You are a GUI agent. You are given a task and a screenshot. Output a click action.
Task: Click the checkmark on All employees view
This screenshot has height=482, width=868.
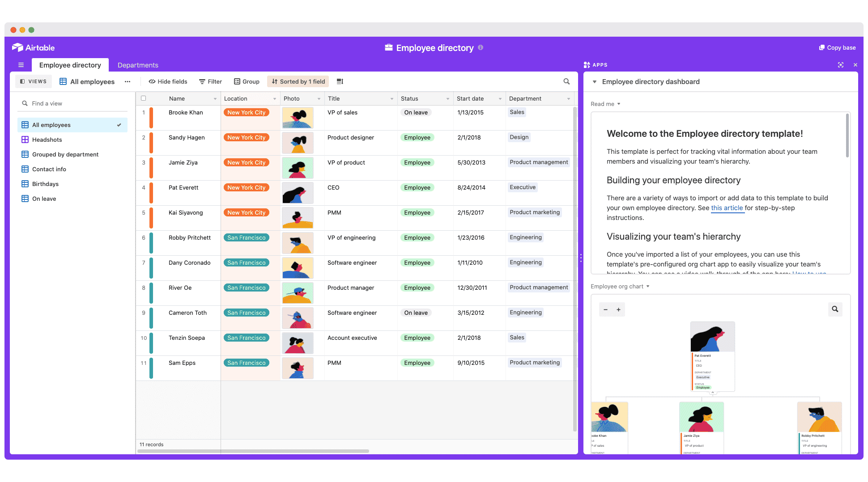119,125
